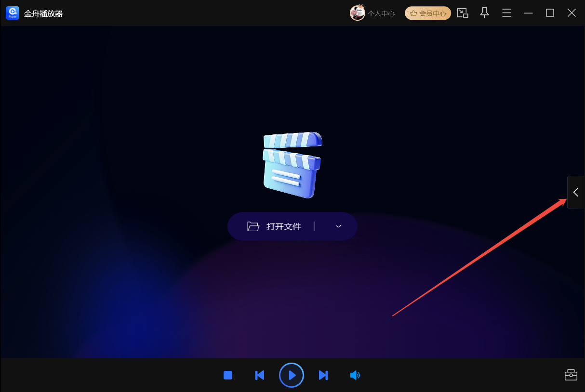Maximize the player window
The width and height of the screenshot is (585, 392).
point(550,13)
